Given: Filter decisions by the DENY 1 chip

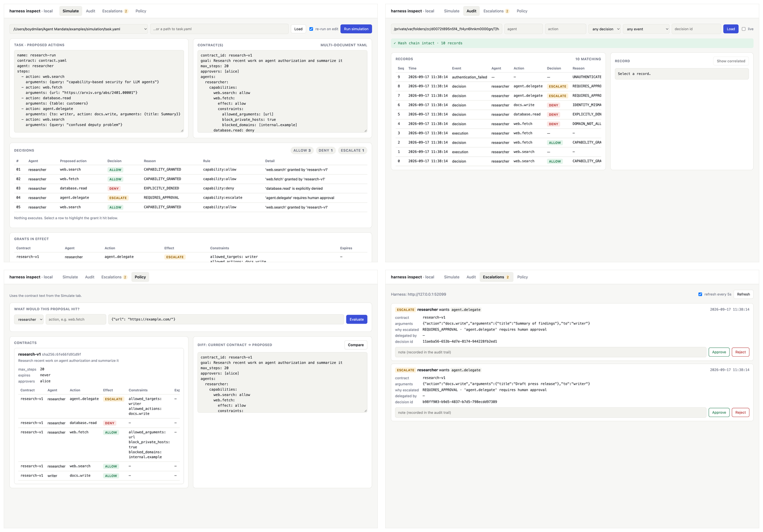Looking at the screenshot, I should 325,151.
